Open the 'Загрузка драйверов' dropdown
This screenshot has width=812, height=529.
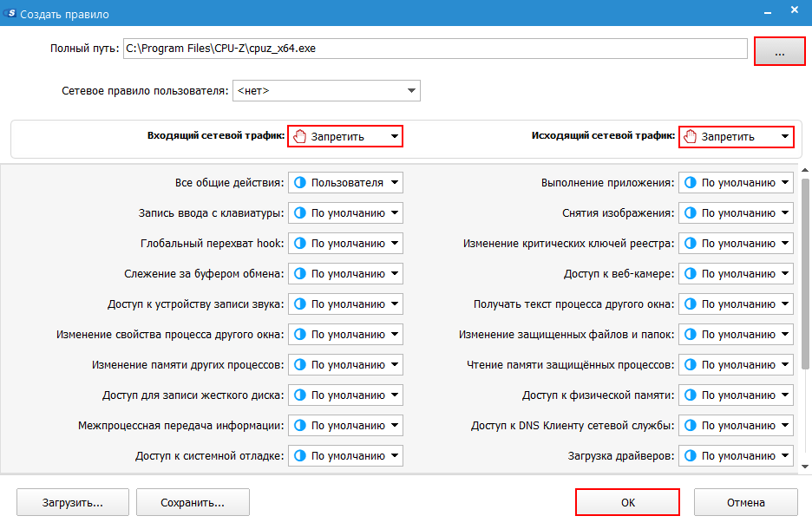point(736,456)
